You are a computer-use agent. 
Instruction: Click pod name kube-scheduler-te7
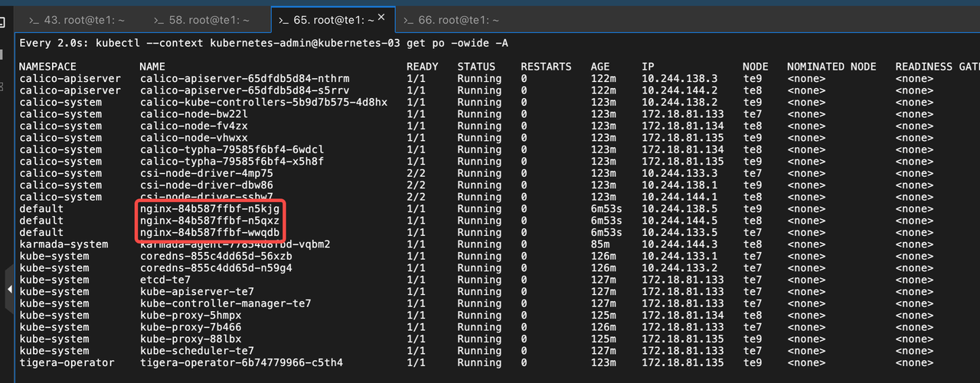(x=197, y=351)
